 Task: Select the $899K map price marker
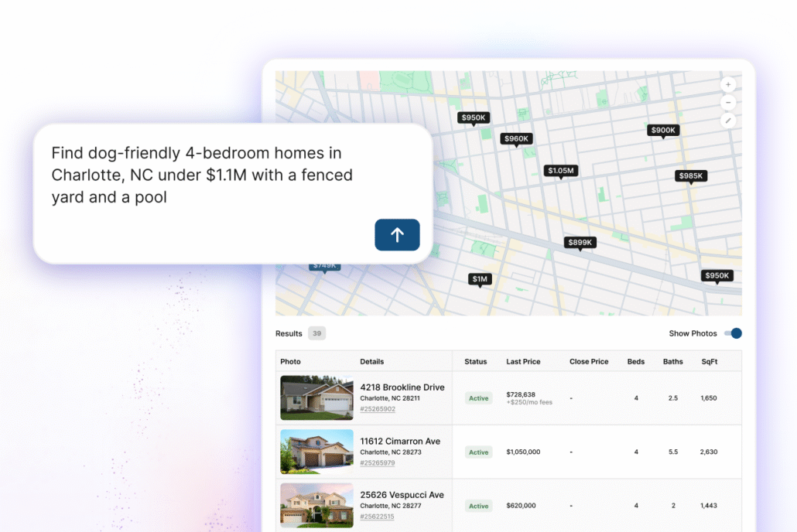580,243
